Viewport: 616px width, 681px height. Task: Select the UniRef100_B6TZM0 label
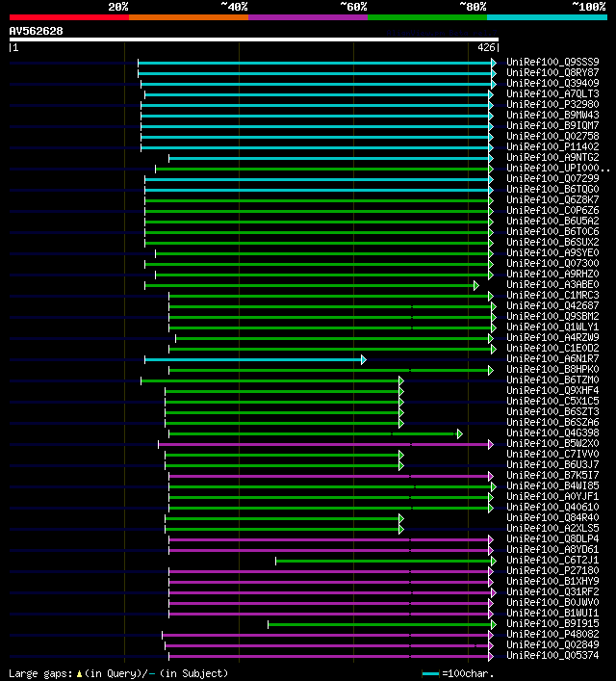(x=552, y=380)
